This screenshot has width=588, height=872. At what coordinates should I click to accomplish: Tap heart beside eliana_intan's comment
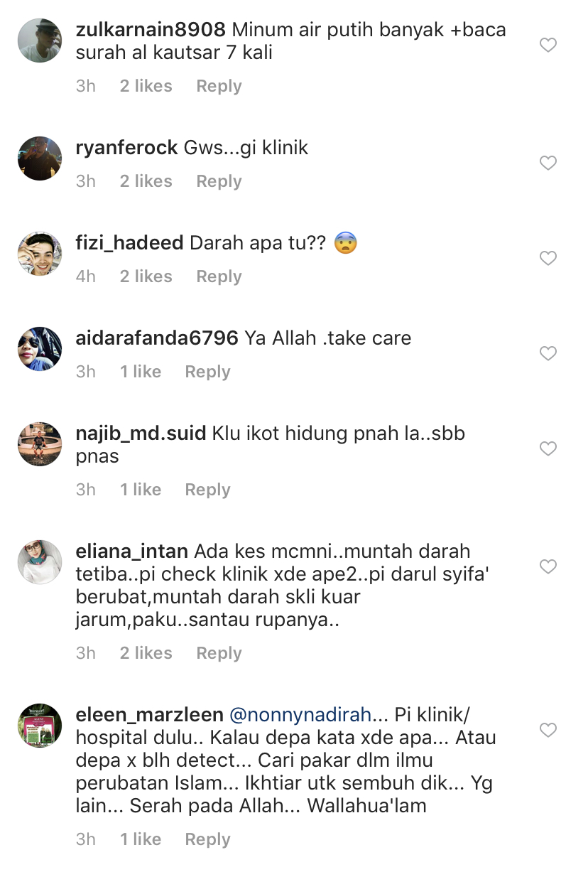pyautogui.click(x=548, y=567)
